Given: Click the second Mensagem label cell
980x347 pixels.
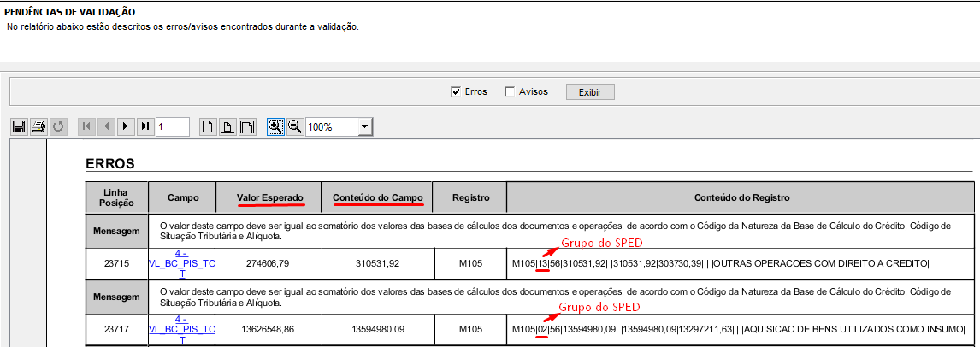Looking at the screenshot, I should [x=117, y=297].
